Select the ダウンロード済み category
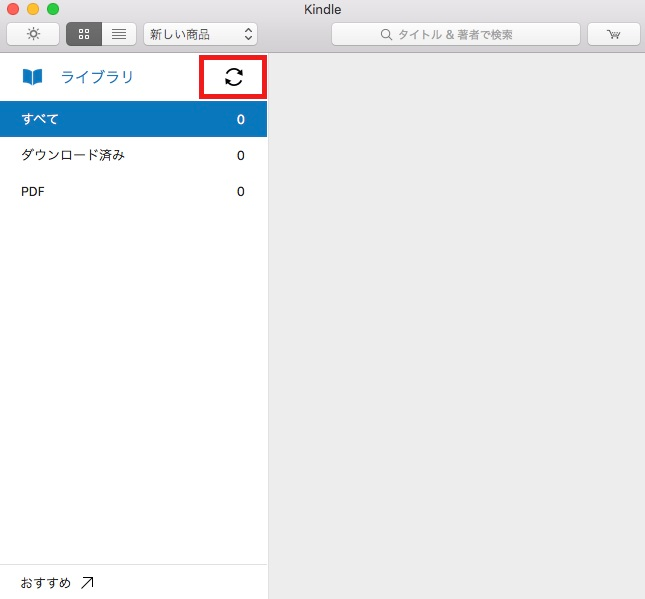Screen dimensions: 645x599 pos(133,155)
